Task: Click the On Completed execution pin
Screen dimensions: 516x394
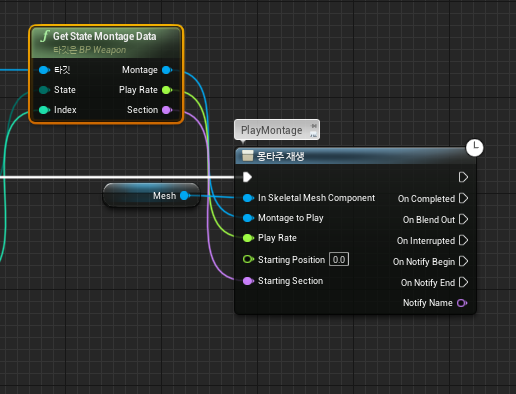Action: [x=463, y=198]
